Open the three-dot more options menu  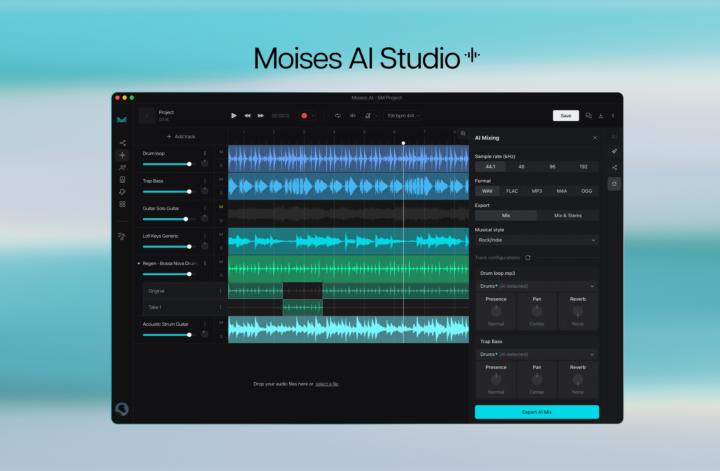pyautogui.click(x=613, y=116)
